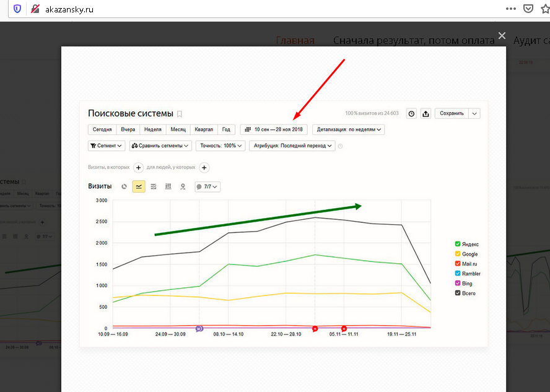Click the 19.11 — 25.11 axis label
The width and height of the screenshot is (550, 392).
401,334
